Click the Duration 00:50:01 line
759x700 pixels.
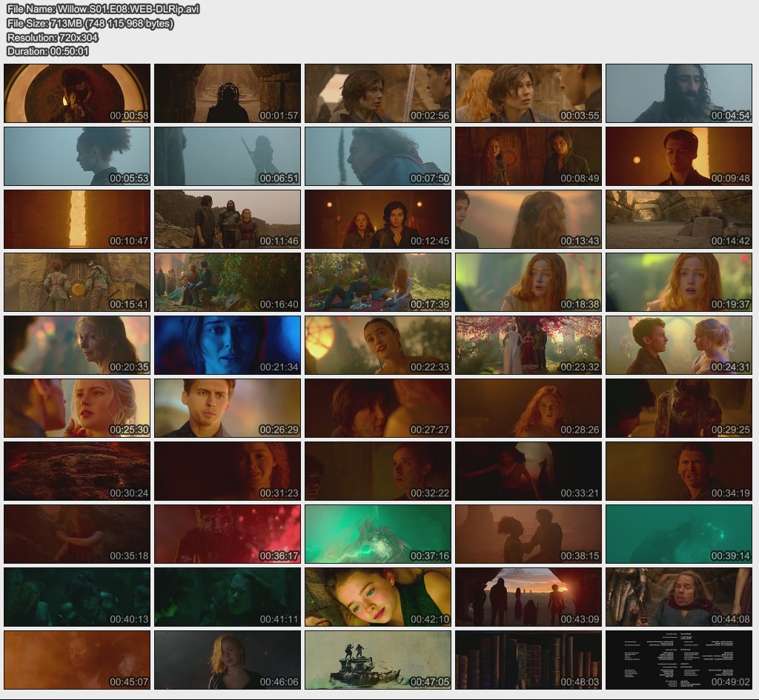point(47,51)
